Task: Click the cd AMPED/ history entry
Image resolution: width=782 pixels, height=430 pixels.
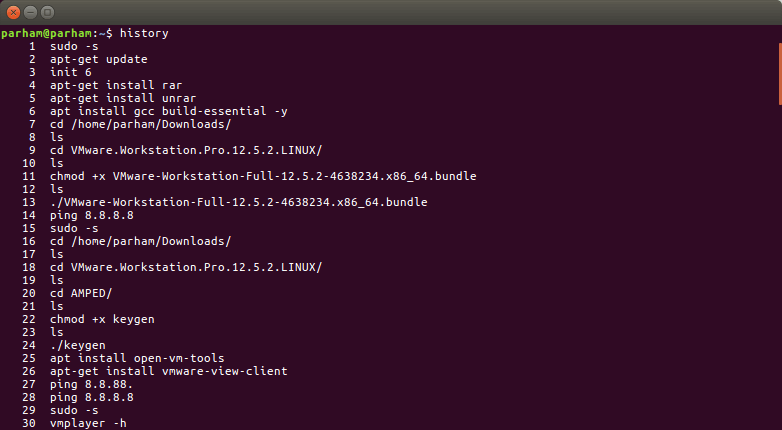Action: 81,293
